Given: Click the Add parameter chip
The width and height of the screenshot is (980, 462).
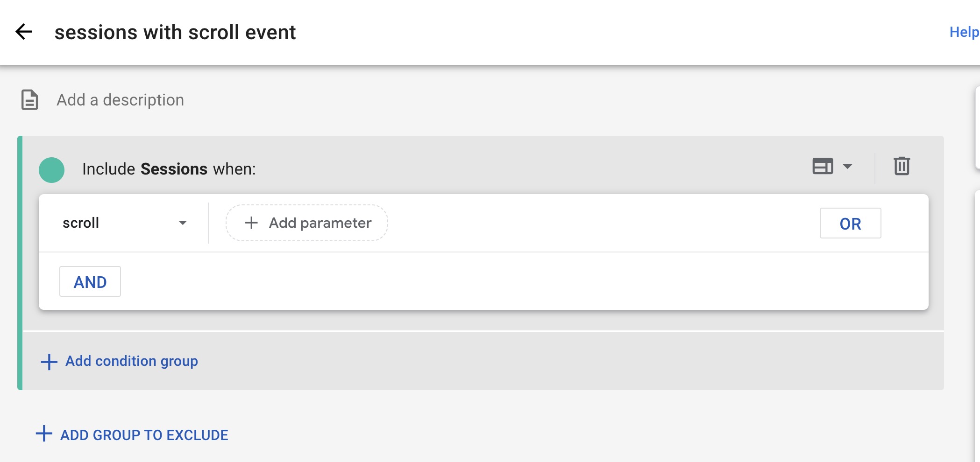Looking at the screenshot, I should click(x=307, y=223).
